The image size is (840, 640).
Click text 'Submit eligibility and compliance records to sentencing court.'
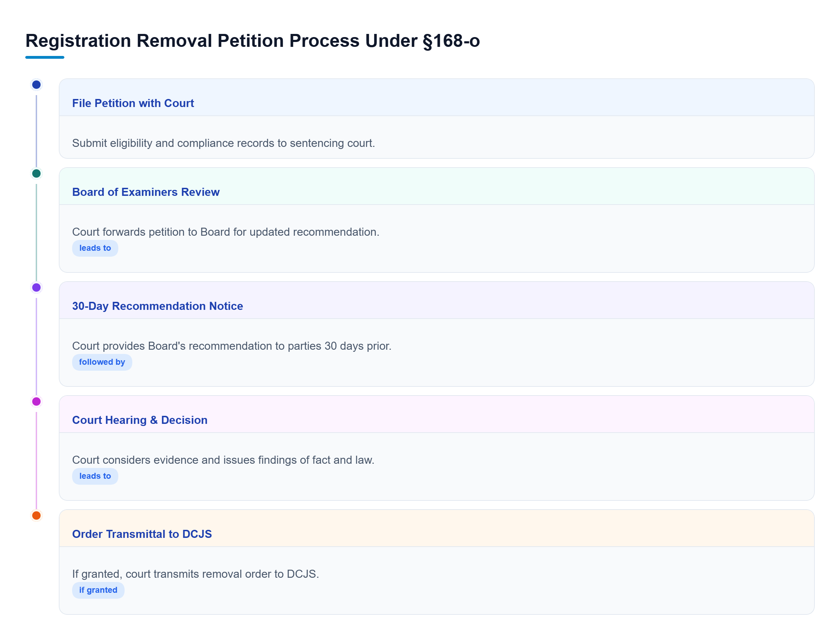pos(223,143)
